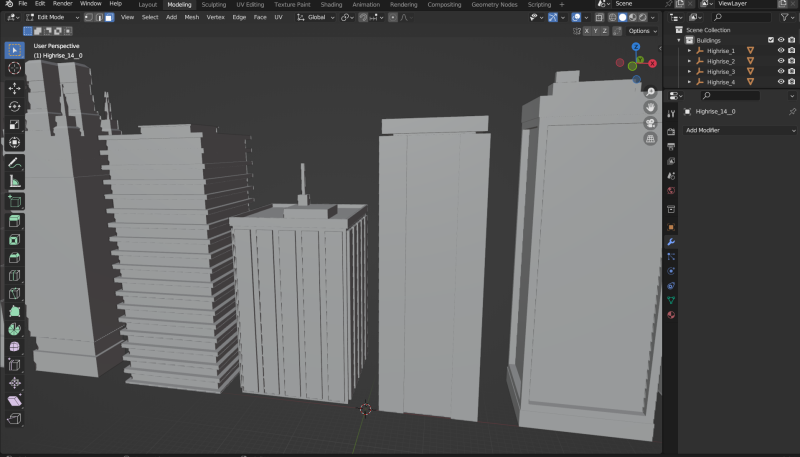Toggle X-ray view
The width and height of the screenshot is (800, 457).
pyautogui.click(x=599, y=17)
